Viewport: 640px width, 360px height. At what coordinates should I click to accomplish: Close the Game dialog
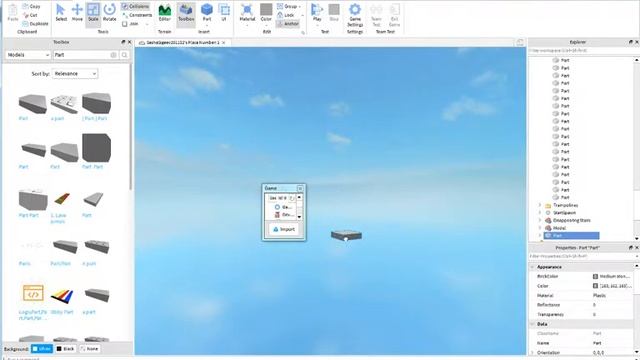pyautogui.click(x=300, y=188)
